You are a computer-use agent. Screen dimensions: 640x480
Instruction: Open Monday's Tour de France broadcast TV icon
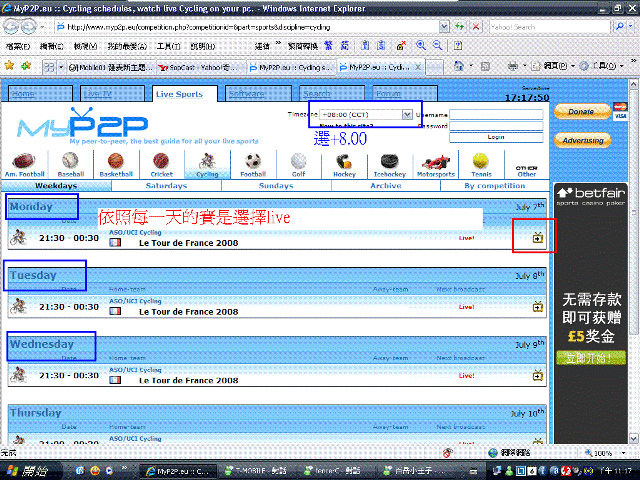(x=538, y=237)
